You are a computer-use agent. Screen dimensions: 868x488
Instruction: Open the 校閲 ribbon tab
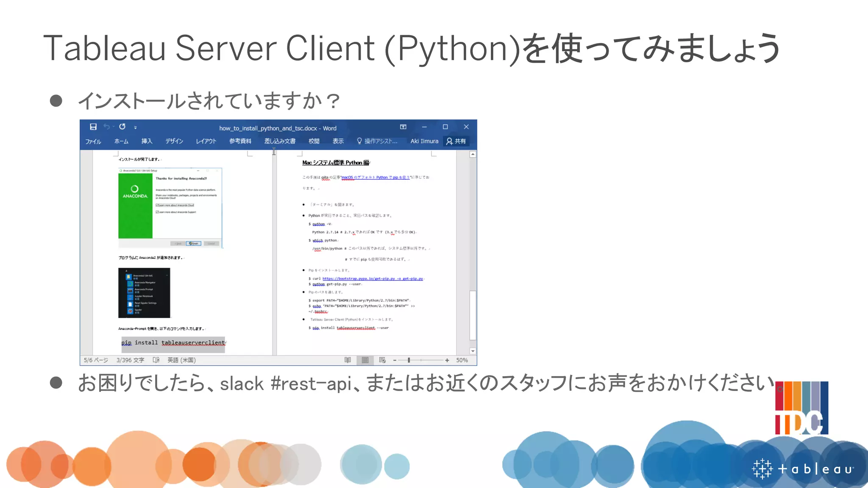pyautogui.click(x=314, y=141)
